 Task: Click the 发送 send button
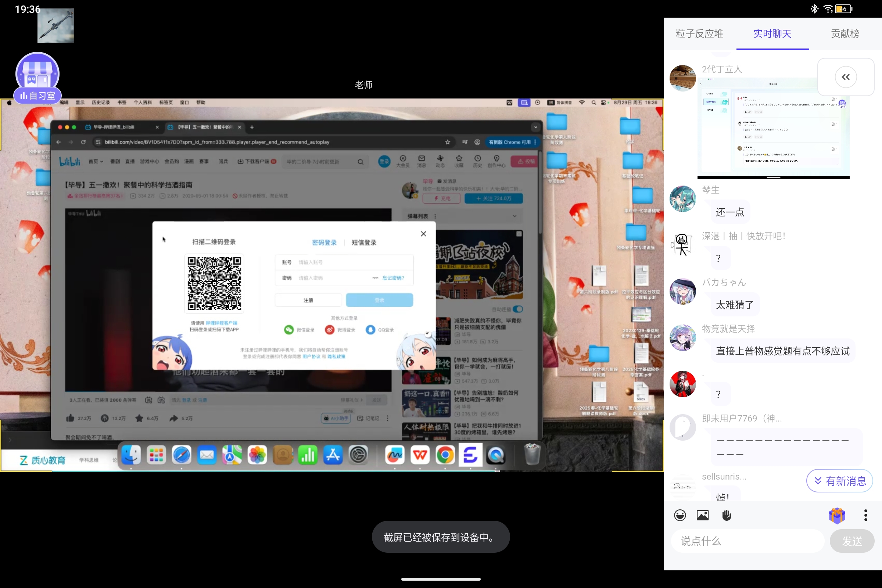(x=852, y=541)
